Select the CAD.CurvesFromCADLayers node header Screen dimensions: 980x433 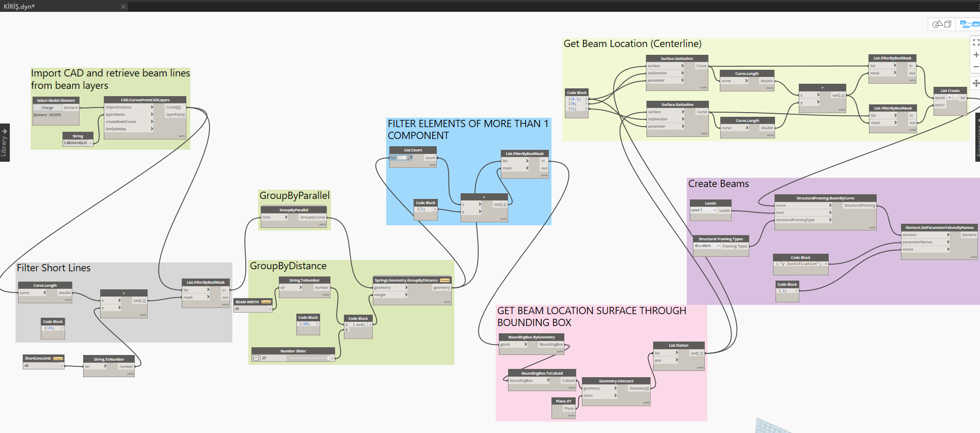[145, 100]
